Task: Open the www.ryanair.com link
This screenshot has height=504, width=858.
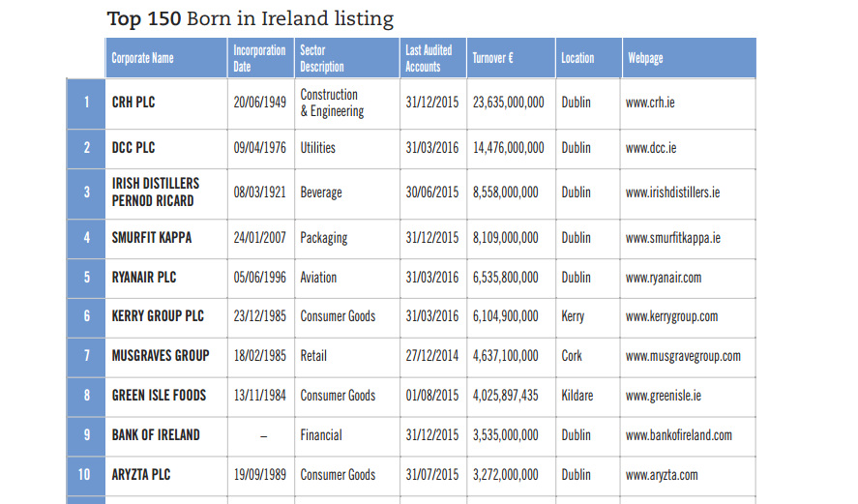Action: 664,278
